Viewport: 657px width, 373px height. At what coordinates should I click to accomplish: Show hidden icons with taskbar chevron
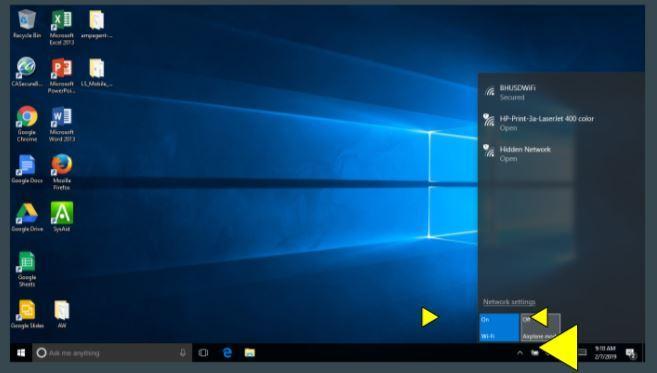click(x=520, y=353)
